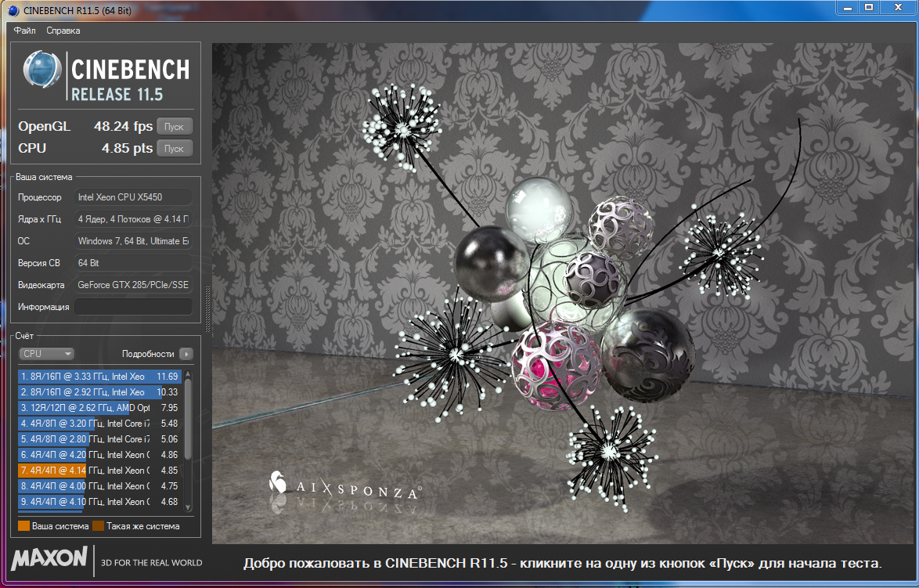
Task: Click the orange Ваша система legend swatch
Action: pyautogui.click(x=23, y=526)
